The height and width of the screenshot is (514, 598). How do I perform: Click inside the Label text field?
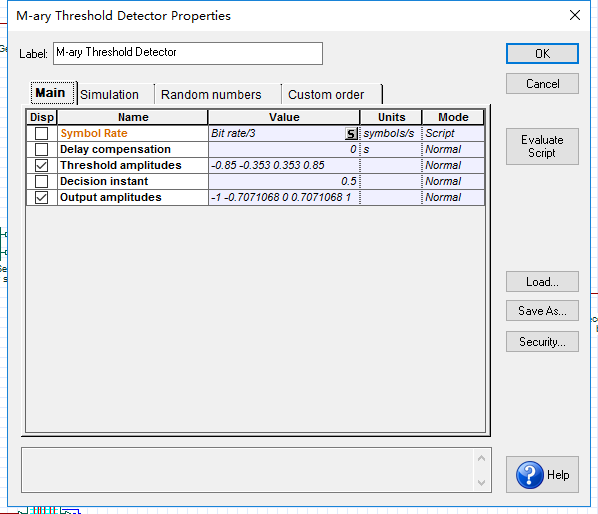(x=188, y=53)
